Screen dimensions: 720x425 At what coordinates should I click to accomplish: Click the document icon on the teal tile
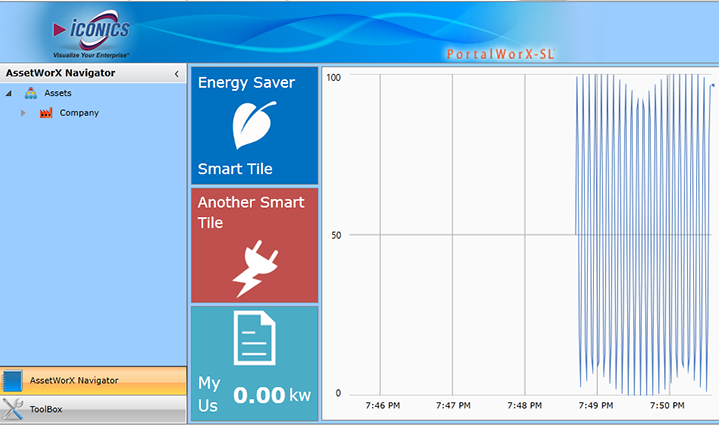click(254, 338)
